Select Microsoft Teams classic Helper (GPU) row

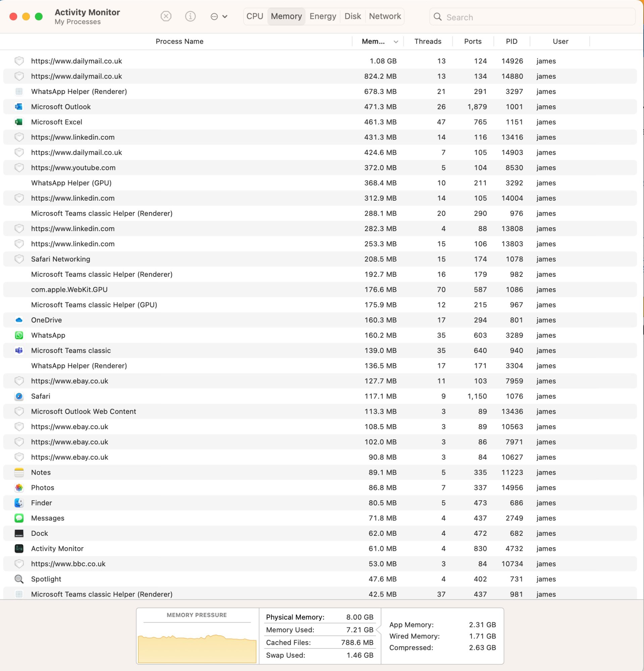click(x=320, y=305)
